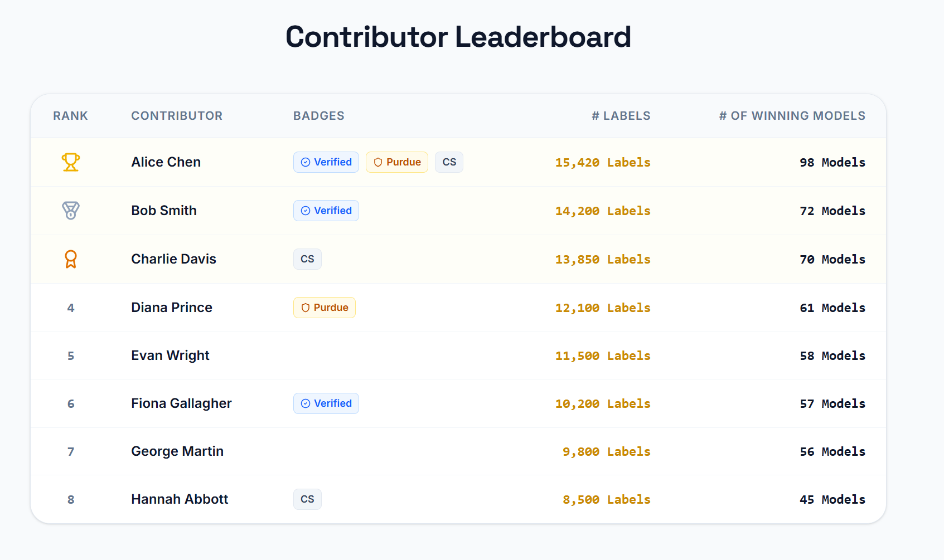Click Diana Prince's Purdue shield icon
The width and height of the screenshot is (944, 560).
click(x=305, y=308)
